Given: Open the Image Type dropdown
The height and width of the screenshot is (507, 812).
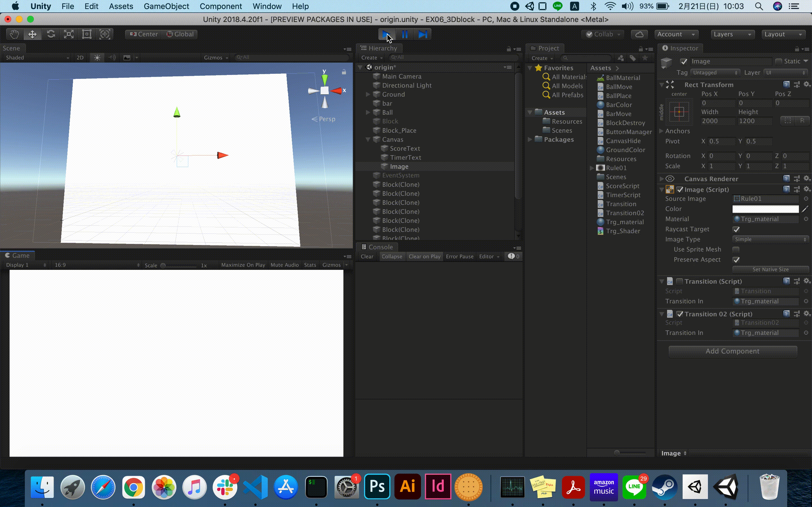Looking at the screenshot, I should click(770, 239).
